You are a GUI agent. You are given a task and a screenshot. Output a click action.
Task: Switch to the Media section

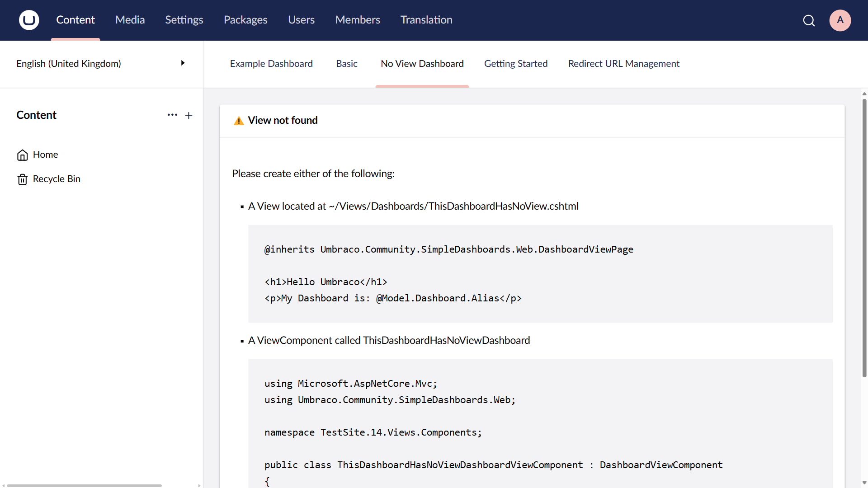point(130,20)
